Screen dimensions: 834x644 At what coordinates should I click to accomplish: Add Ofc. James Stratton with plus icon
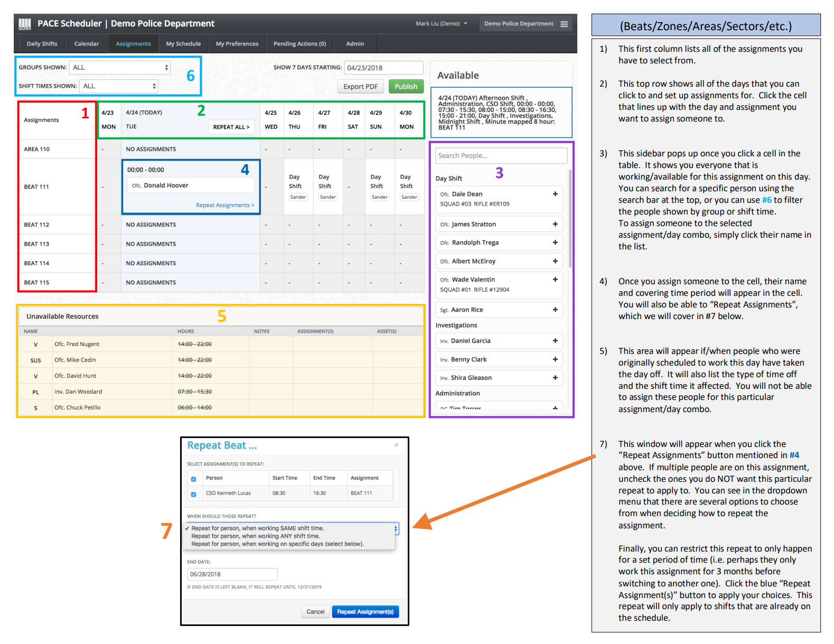(x=555, y=224)
